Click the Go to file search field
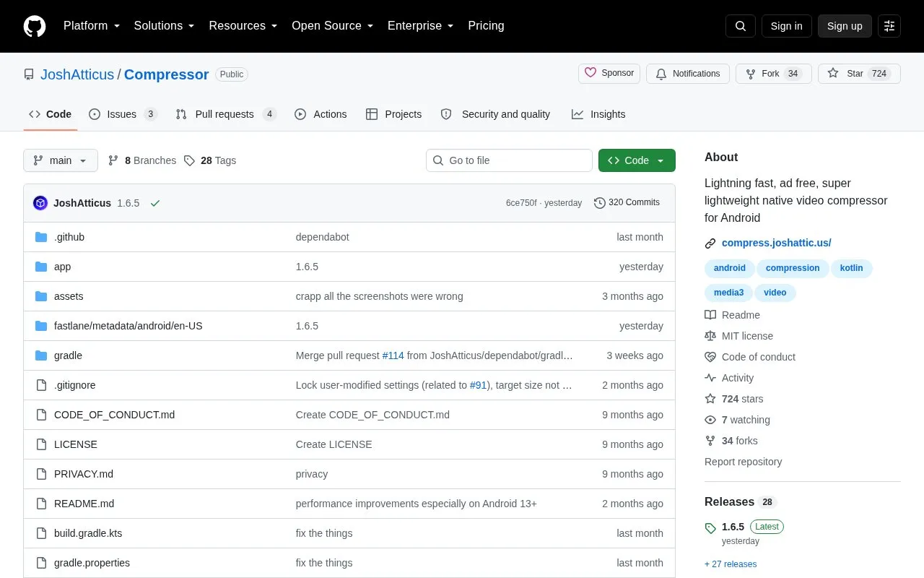The height and width of the screenshot is (578, 924). (509, 160)
